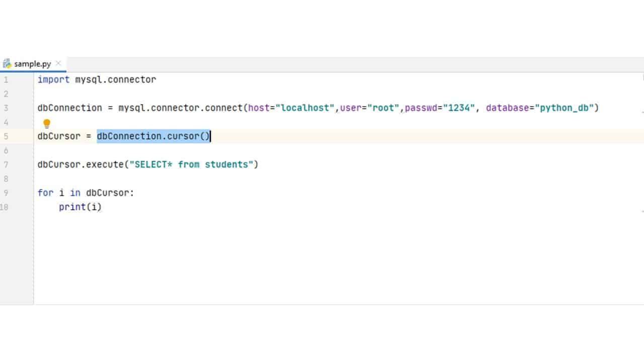This screenshot has width=644, height=362.
Task: Click line number 7 in the gutter
Action: [x=6, y=164]
